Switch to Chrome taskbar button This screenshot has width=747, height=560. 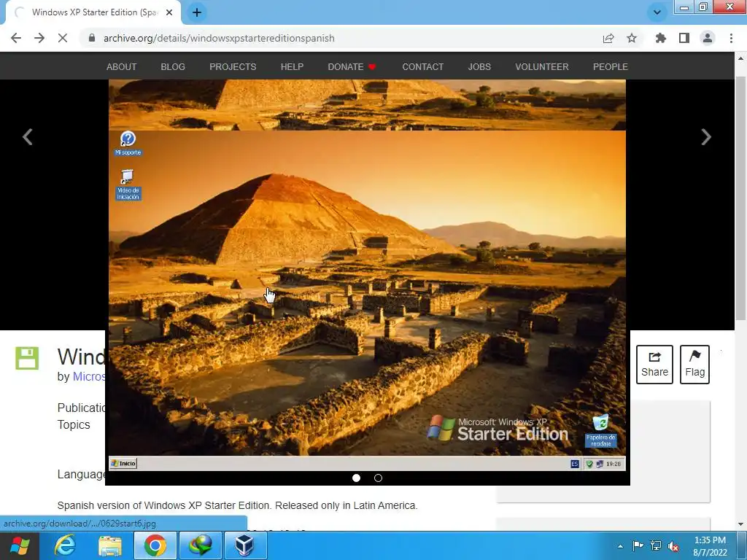pos(155,545)
